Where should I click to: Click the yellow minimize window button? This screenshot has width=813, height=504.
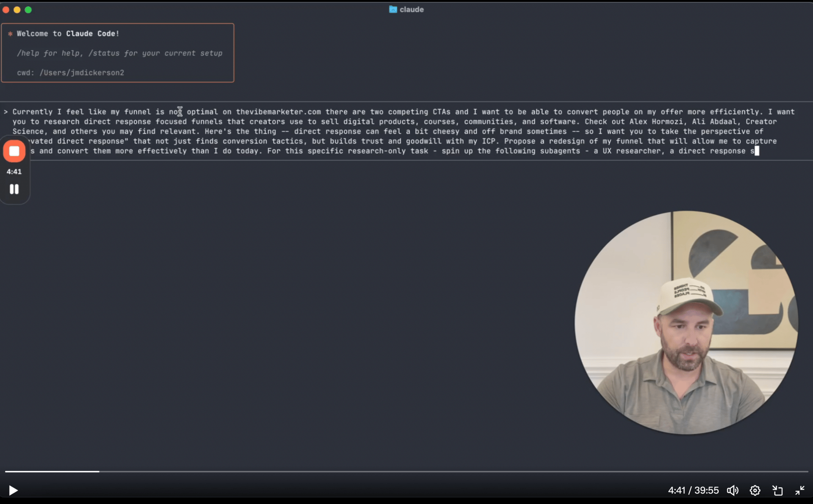(17, 10)
